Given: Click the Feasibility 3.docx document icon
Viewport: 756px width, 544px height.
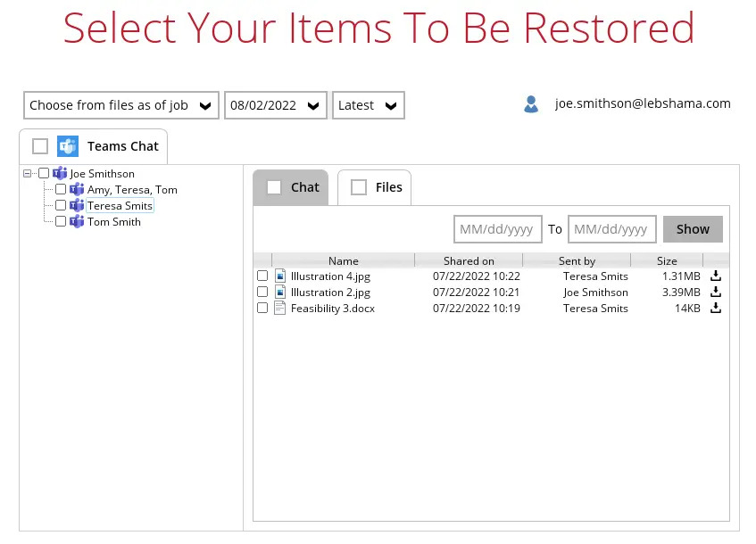Looking at the screenshot, I should coord(279,308).
